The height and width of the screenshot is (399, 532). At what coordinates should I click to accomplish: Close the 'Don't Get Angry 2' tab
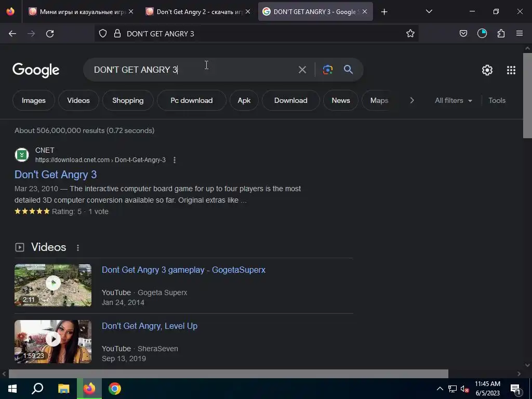(248, 12)
